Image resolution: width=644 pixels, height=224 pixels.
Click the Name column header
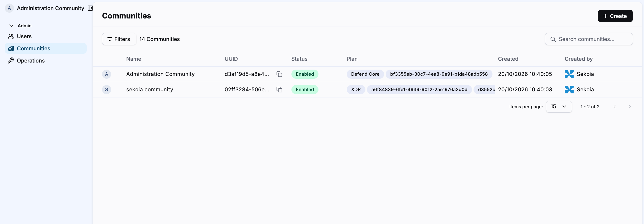pyautogui.click(x=134, y=59)
